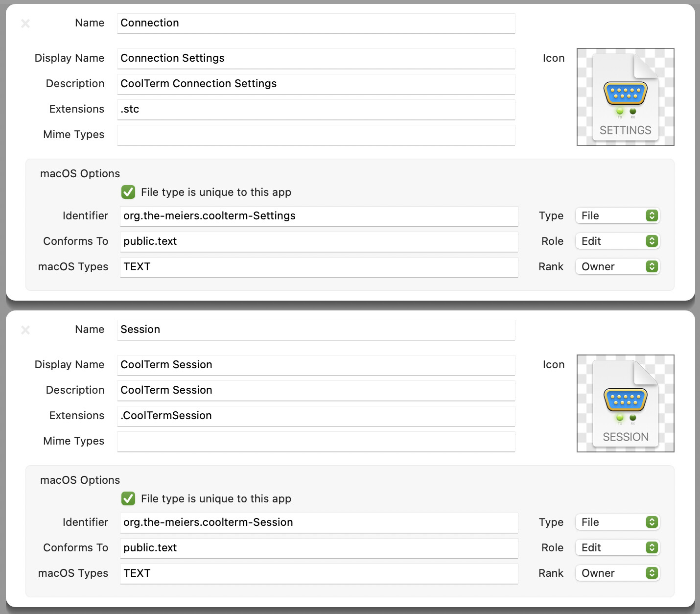Image resolution: width=700 pixels, height=614 pixels.
Task: Click macOS Types field in Session panel
Action: click(319, 573)
